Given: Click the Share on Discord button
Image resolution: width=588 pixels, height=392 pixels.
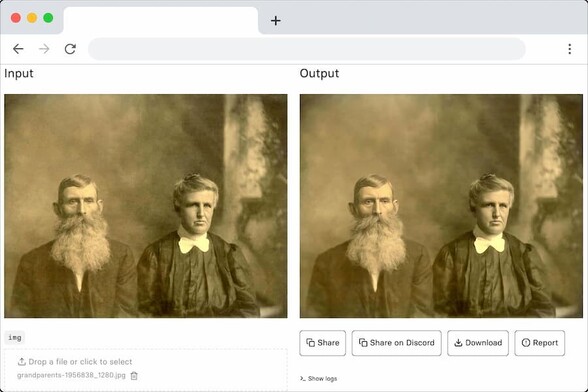Looking at the screenshot, I should click(396, 343).
